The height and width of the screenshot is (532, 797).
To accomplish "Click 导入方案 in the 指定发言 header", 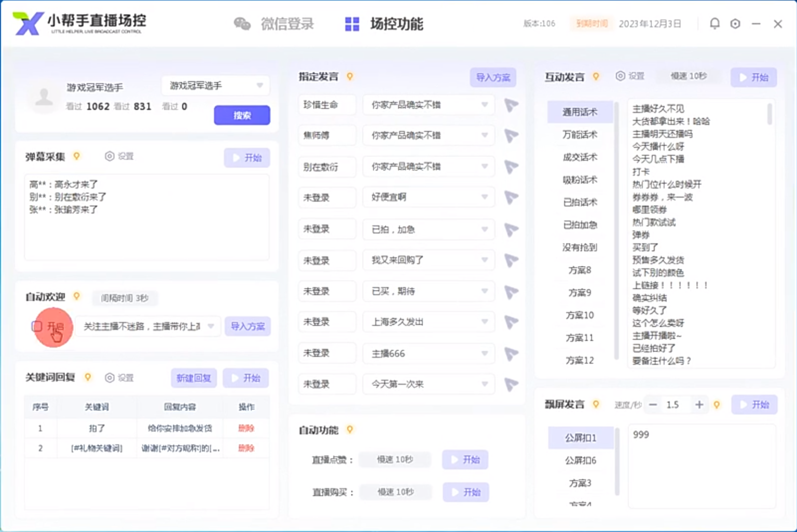I will pyautogui.click(x=493, y=77).
